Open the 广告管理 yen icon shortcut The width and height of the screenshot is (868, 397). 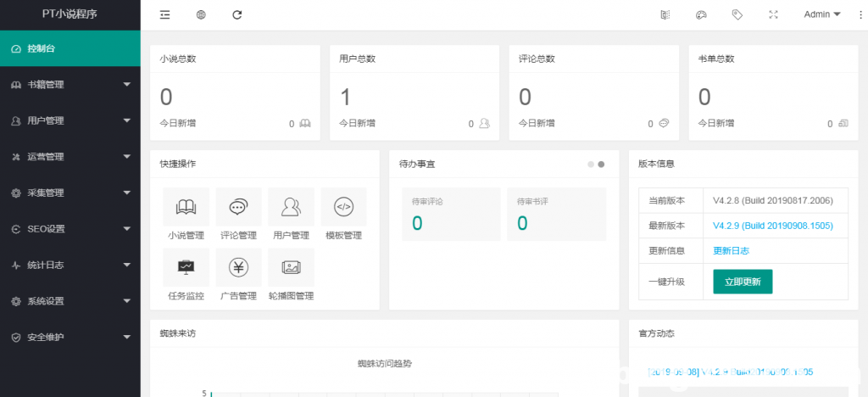(x=238, y=268)
